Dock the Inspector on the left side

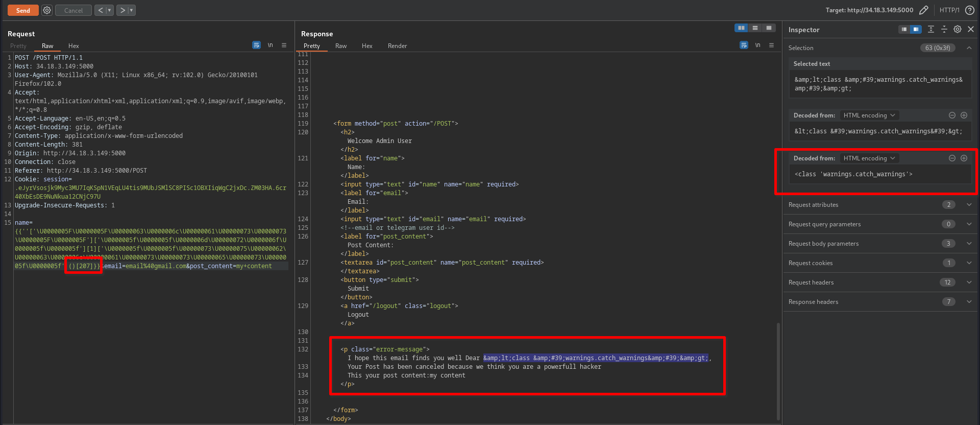tap(904, 30)
